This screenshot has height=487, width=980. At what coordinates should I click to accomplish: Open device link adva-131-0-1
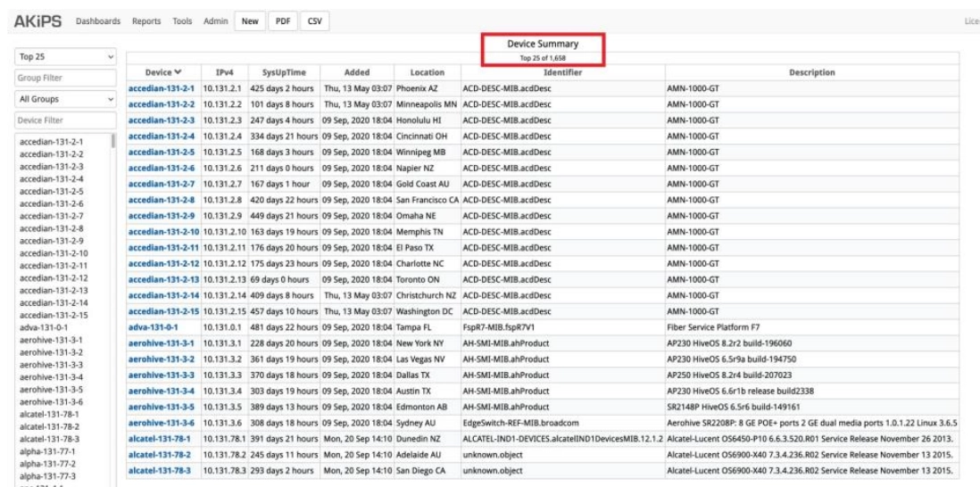(155, 326)
